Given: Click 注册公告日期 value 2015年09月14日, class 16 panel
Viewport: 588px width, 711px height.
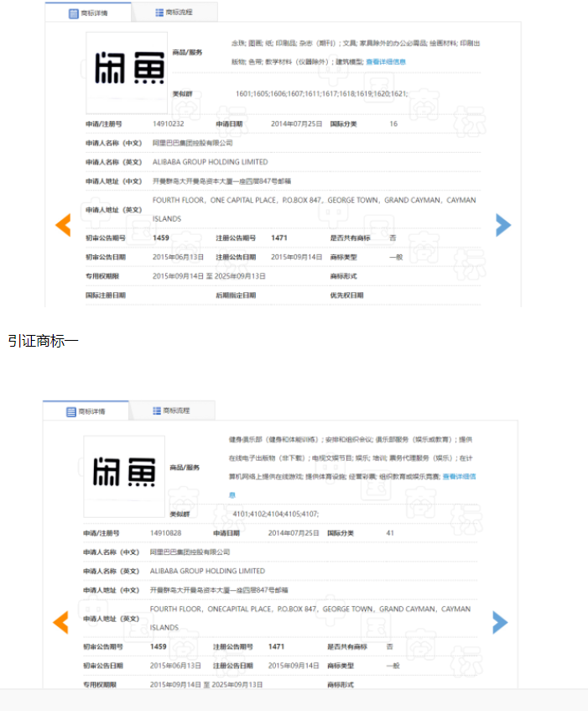Looking at the screenshot, I should pyautogui.click(x=297, y=257).
